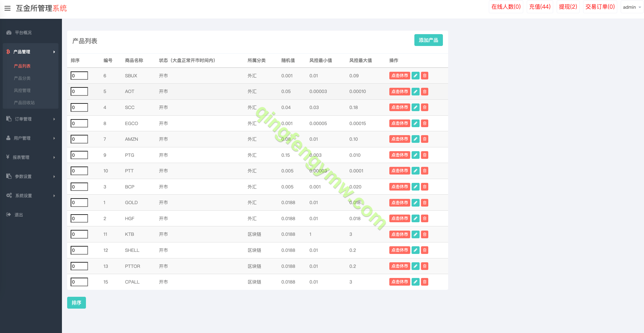The image size is (644, 333).
Task: Click the 添加产品 button
Action: point(428,40)
